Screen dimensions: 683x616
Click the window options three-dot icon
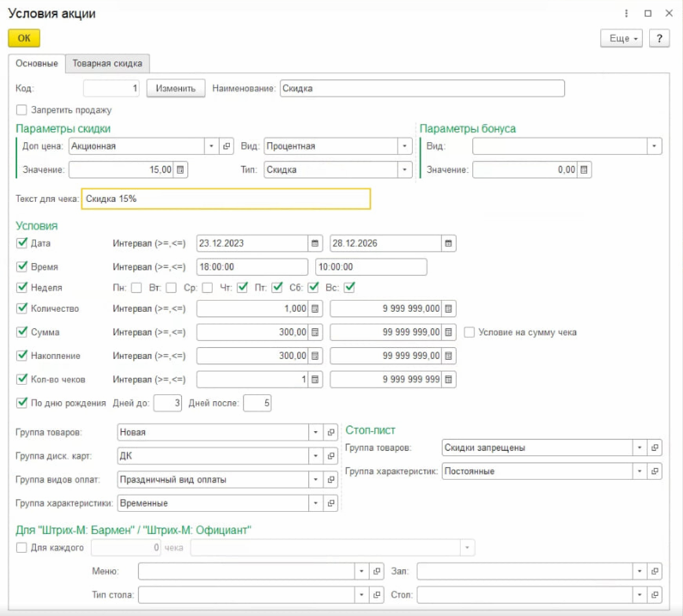tap(626, 14)
